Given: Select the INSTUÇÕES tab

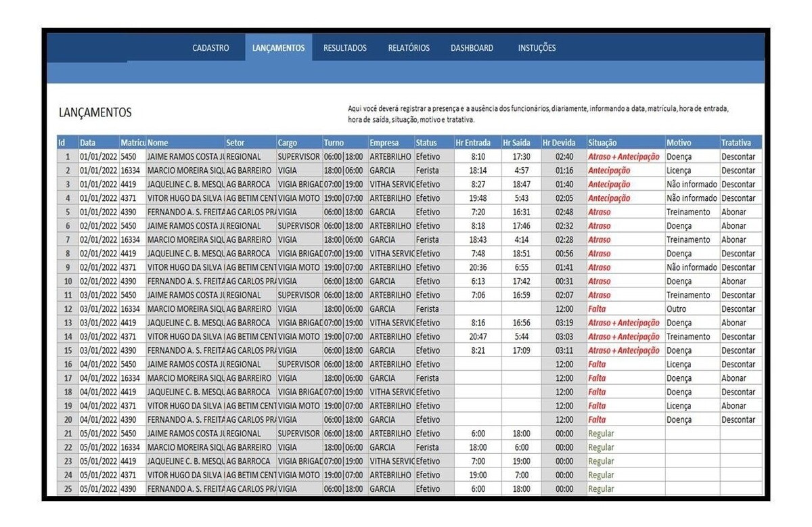Looking at the screenshot, I should [537, 48].
